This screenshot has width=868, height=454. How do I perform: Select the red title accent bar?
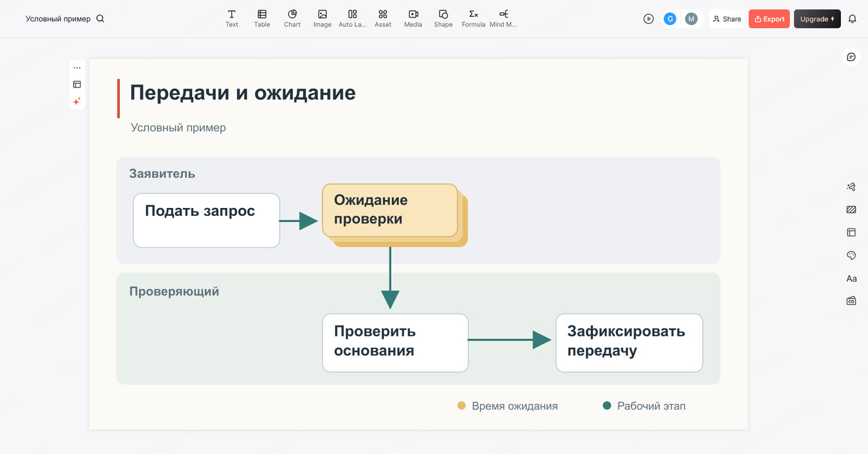point(118,98)
